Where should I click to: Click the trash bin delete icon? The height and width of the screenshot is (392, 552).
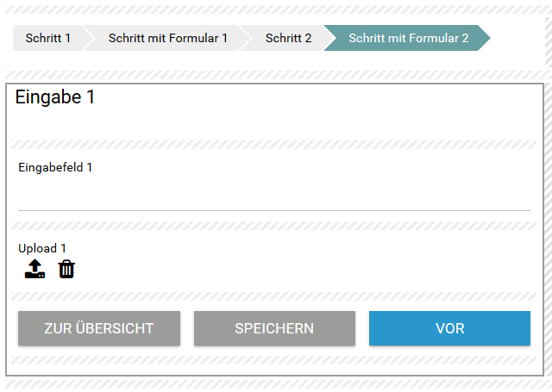tap(66, 270)
